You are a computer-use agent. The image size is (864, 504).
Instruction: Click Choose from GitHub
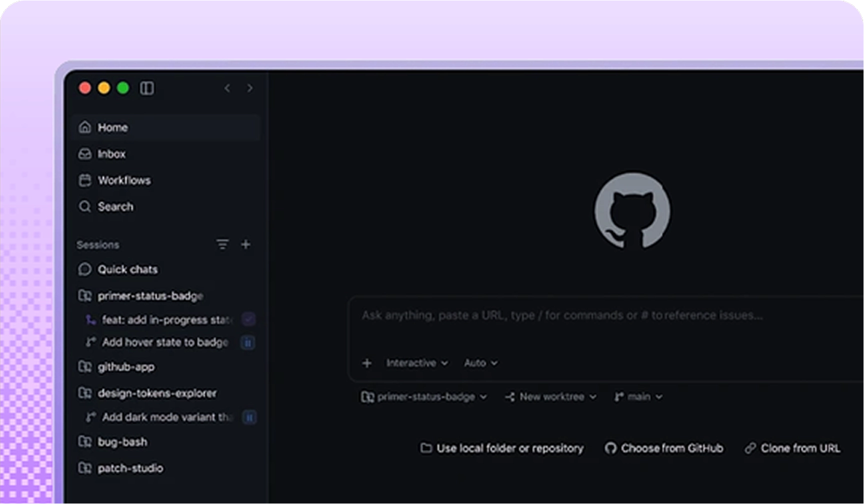pos(664,448)
